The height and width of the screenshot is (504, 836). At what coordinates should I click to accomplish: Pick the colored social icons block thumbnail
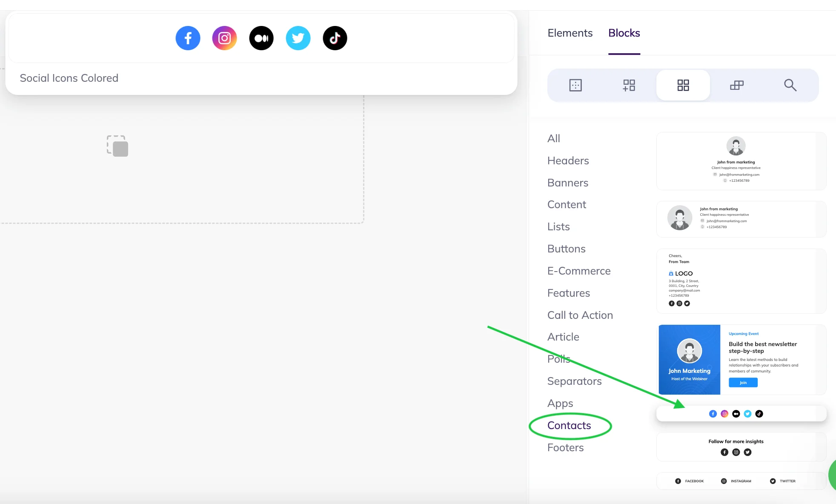[x=741, y=414]
